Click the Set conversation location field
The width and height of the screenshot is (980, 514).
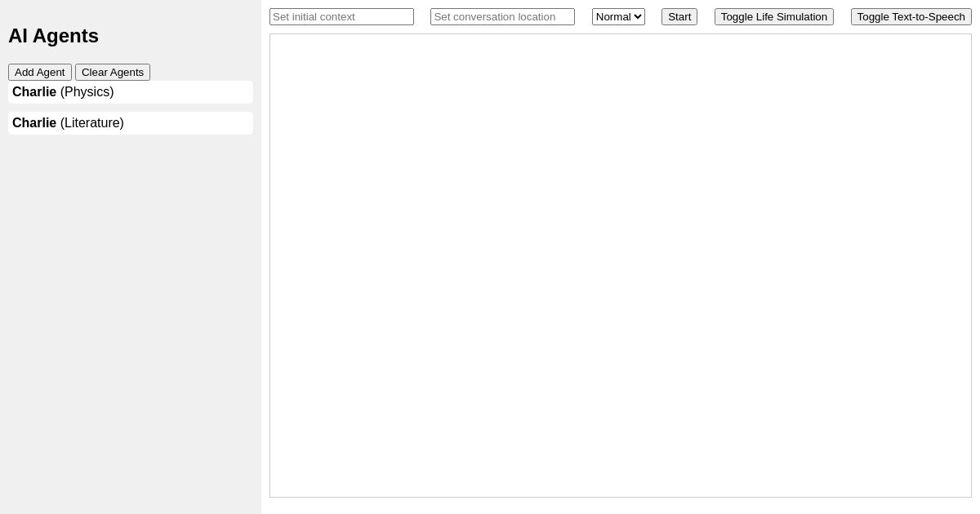[502, 16]
